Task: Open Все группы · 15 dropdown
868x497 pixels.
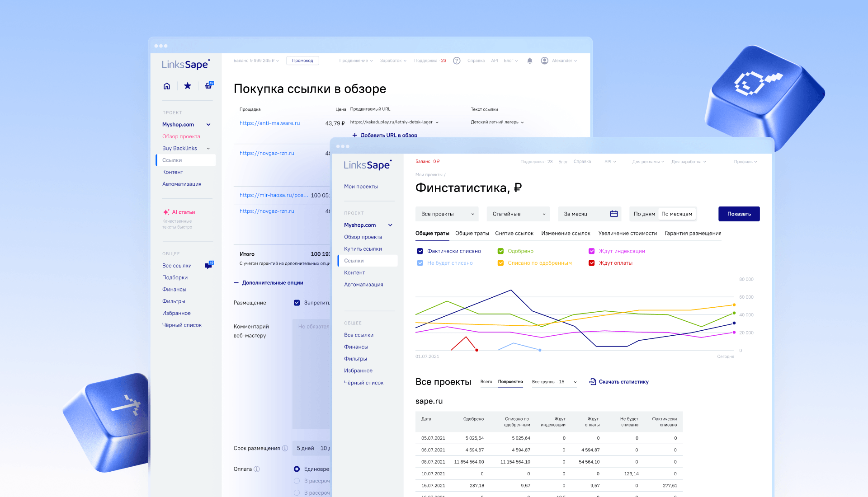Action: (554, 382)
